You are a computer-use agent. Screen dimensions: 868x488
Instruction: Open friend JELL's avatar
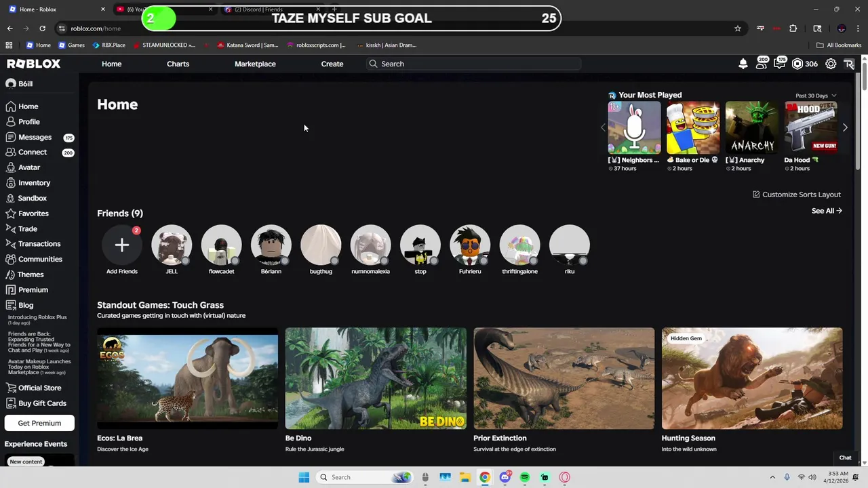[x=172, y=245]
